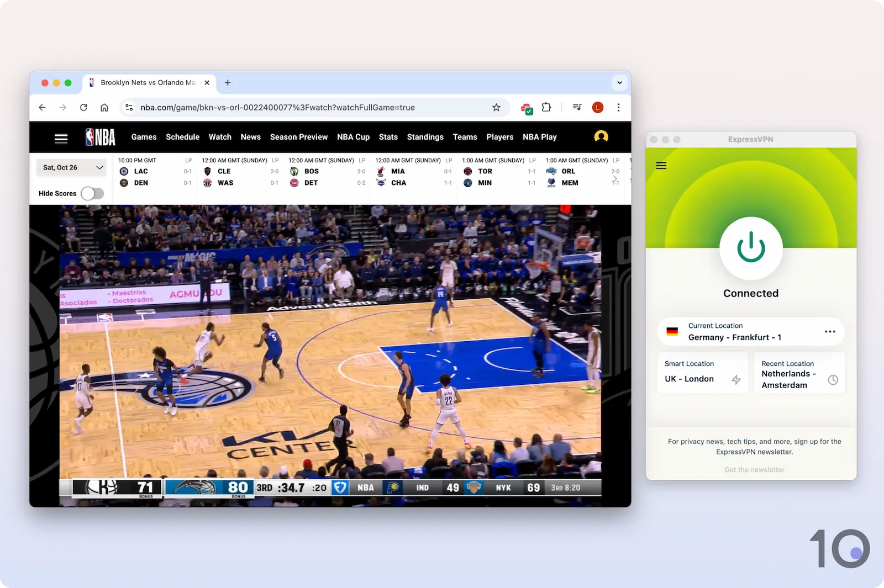Open the Games menu

pyautogui.click(x=144, y=137)
